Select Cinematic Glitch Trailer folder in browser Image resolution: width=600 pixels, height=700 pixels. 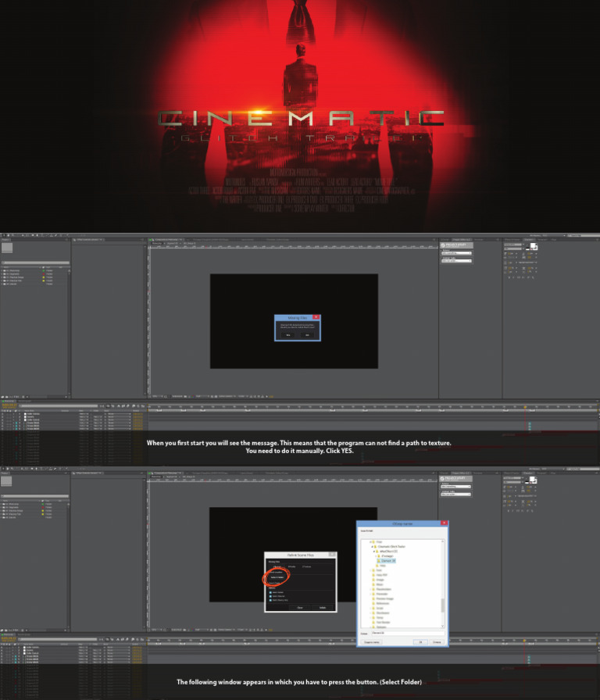point(390,546)
